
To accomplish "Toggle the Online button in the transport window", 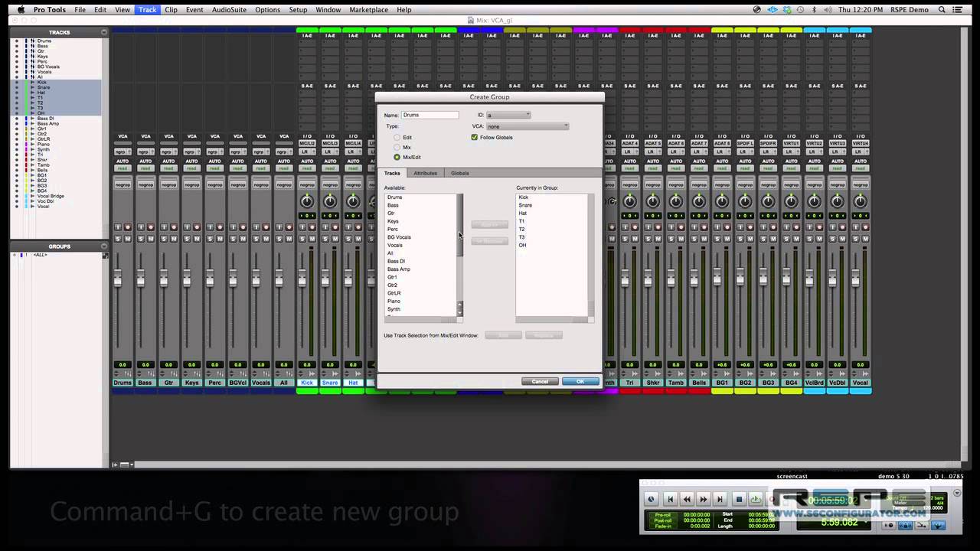I will pos(652,499).
